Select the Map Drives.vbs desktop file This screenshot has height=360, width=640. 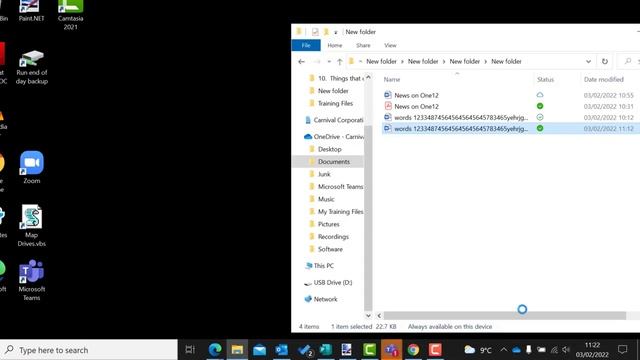pos(31,226)
